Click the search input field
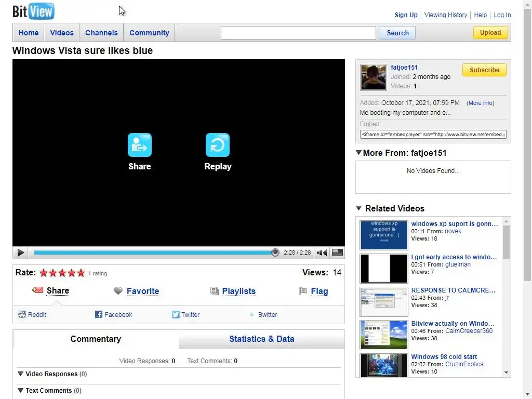 pos(298,33)
